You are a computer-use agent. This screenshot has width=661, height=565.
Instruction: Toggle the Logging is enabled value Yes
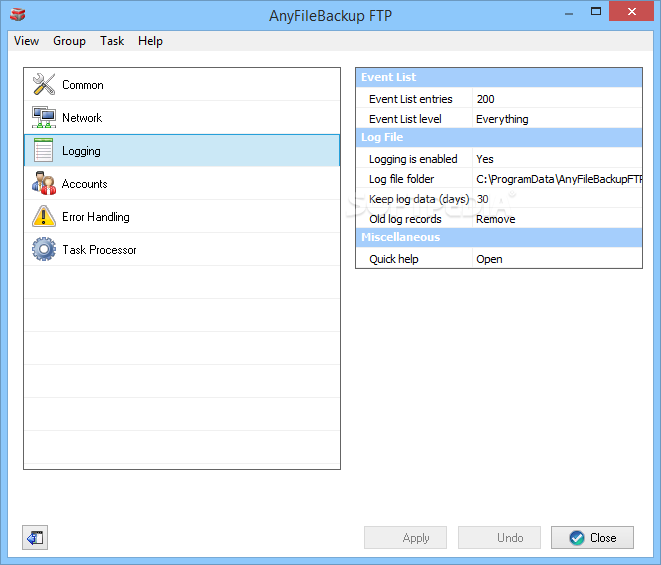pyautogui.click(x=557, y=159)
